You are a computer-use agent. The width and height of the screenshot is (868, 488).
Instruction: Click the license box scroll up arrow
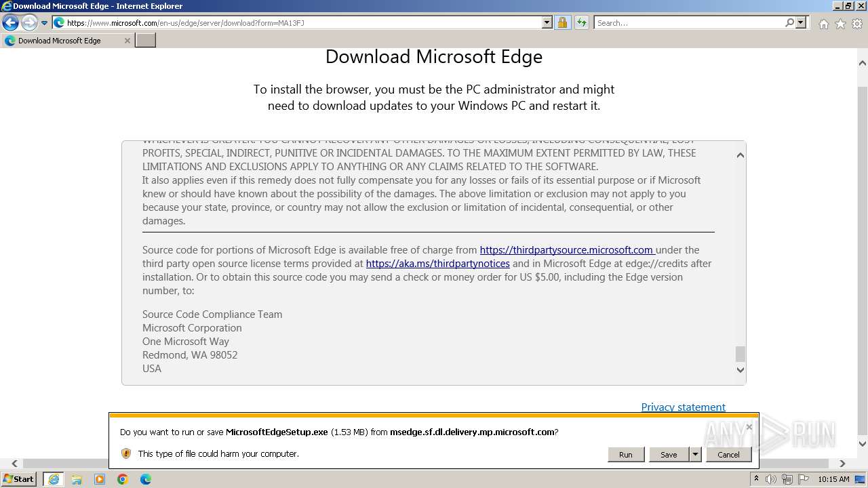[740, 155]
